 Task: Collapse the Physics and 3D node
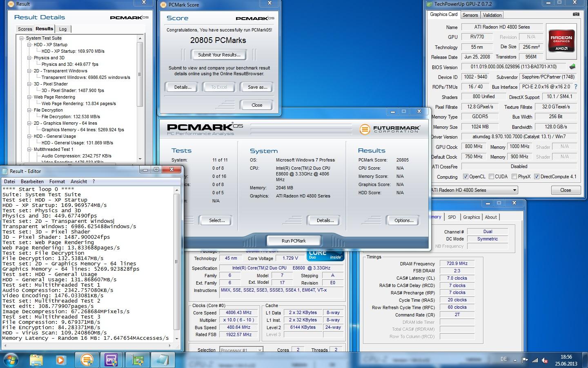point(29,58)
